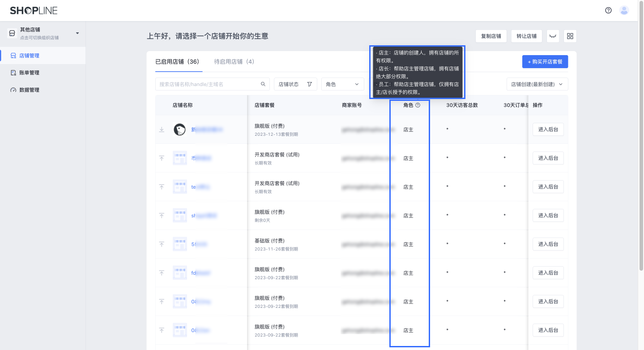Viewport: 644px width, 350px height.
Task: Click the 商家账号 column header
Action: pos(352,105)
